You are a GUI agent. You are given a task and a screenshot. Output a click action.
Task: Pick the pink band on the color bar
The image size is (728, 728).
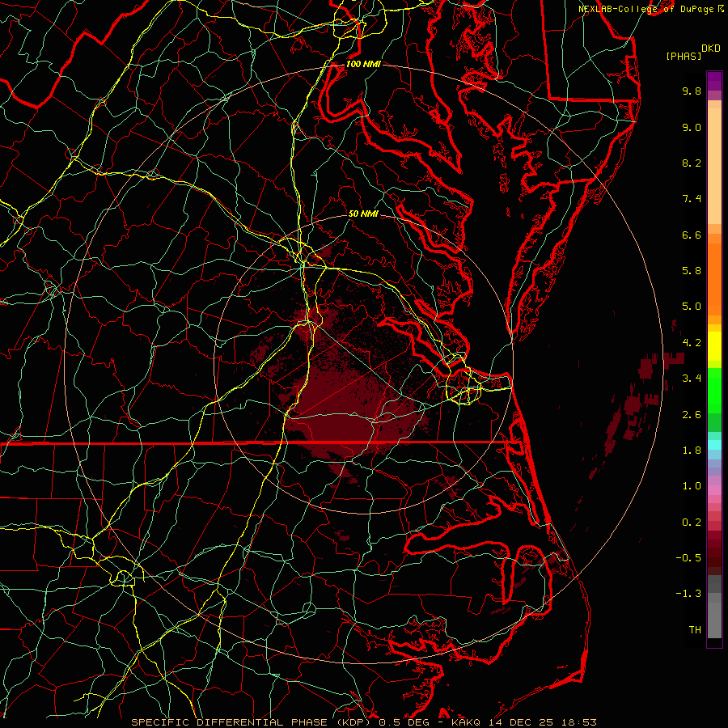(x=714, y=490)
